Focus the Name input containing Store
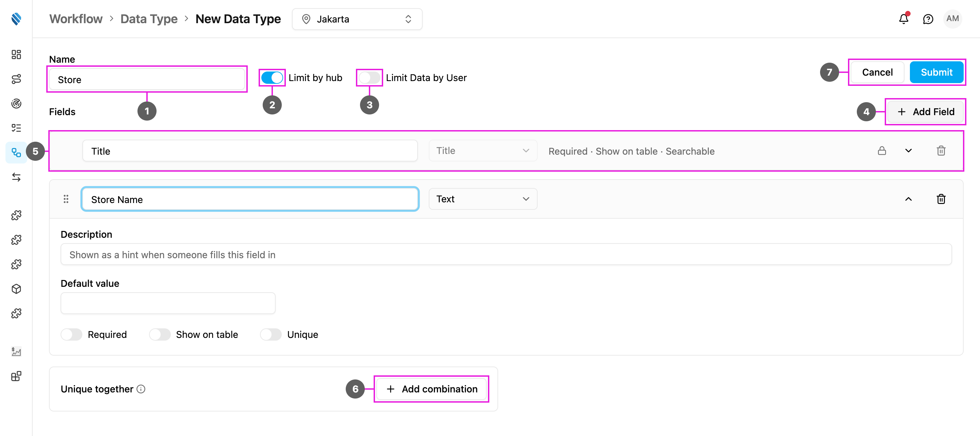 pyautogui.click(x=147, y=79)
